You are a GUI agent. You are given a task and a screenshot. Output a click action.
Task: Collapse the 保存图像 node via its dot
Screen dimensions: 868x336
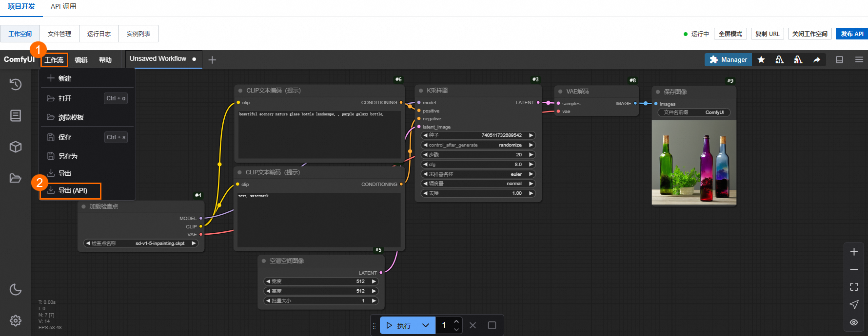point(658,92)
